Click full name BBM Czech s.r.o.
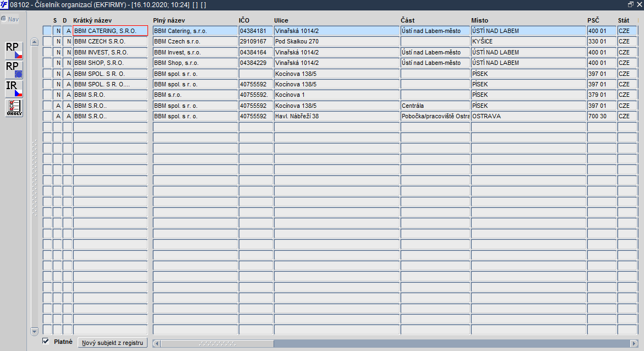This screenshot has height=351, width=644. 195,41
